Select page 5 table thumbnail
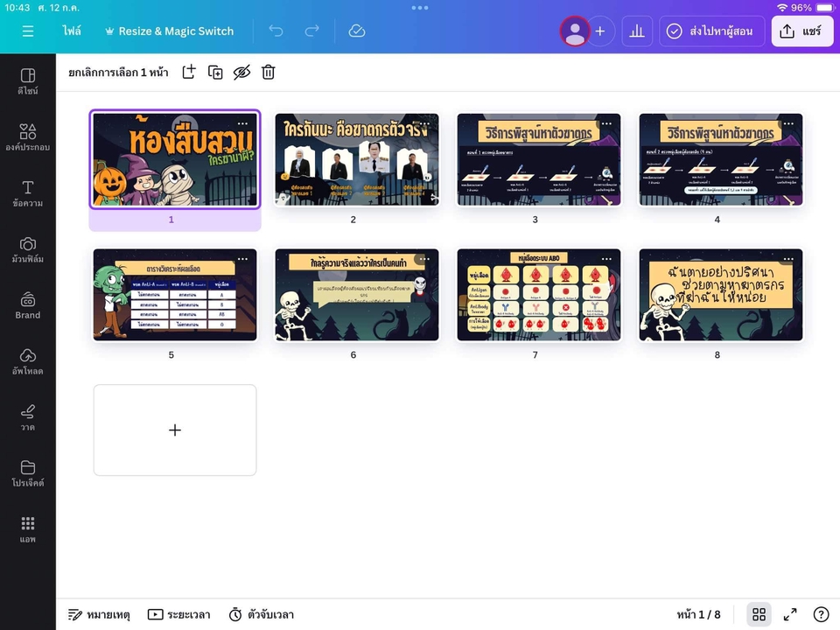Screen dimensions: 840x630 pos(175,295)
